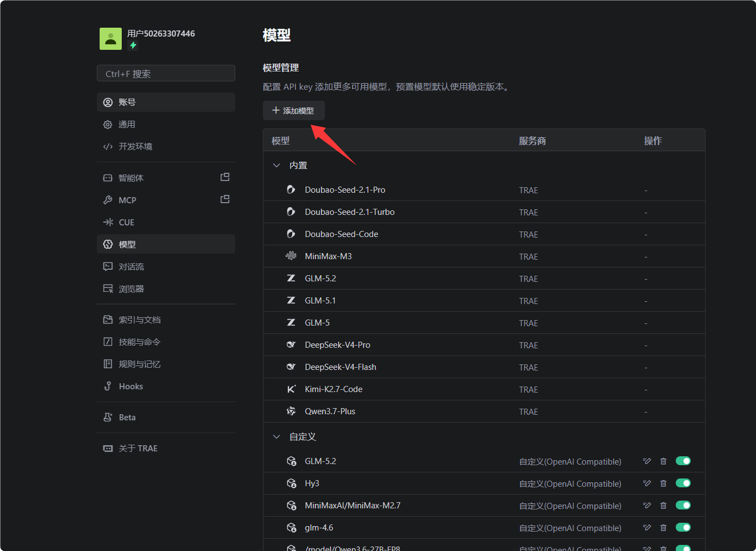Select the Doubao-Seed-Code model name
The width and height of the screenshot is (756, 551).
pos(341,234)
